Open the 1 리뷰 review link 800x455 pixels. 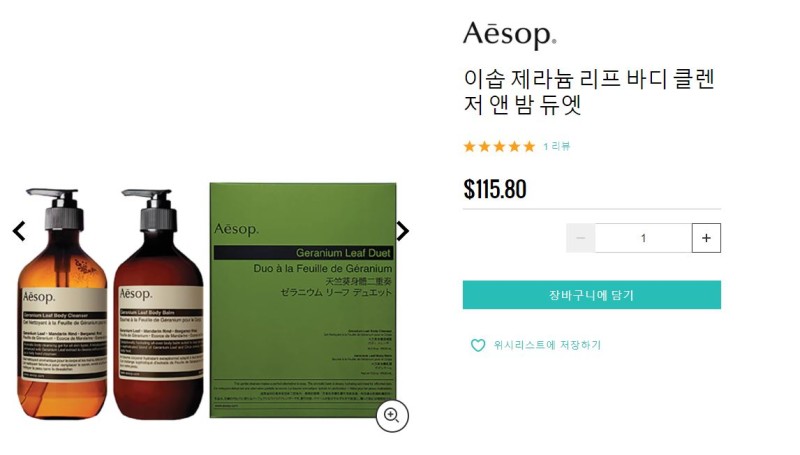click(x=557, y=147)
